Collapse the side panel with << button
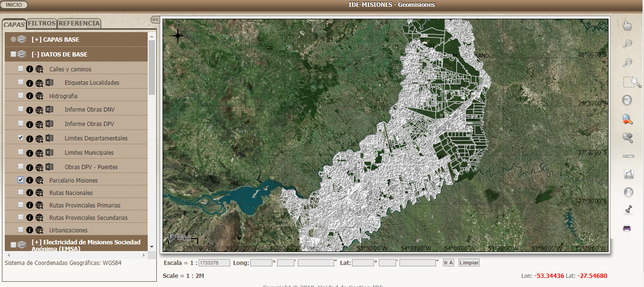 [155, 20]
